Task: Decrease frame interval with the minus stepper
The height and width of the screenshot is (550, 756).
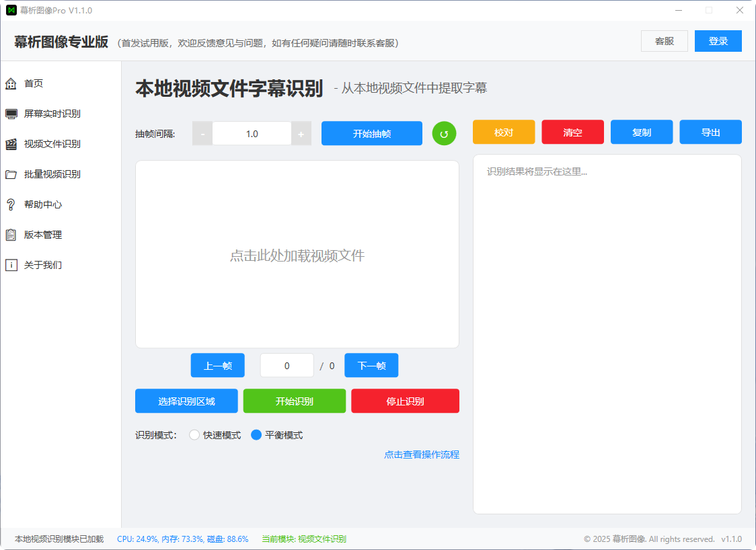Action: [x=202, y=132]
